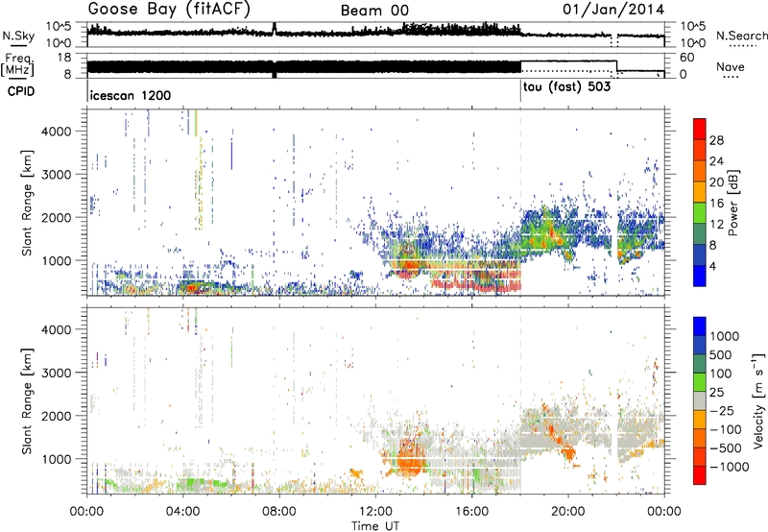Click the Slant Range label of the velocity panel

[27, 400]
